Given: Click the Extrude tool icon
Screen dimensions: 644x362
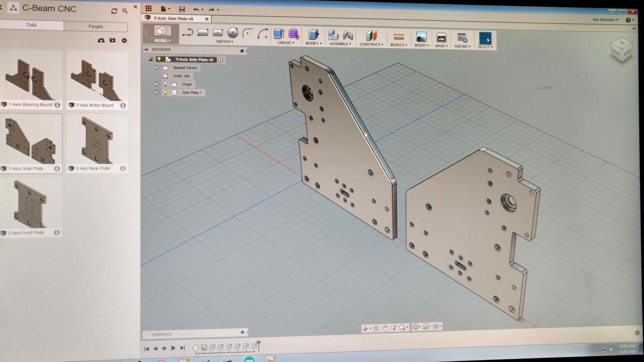Looking at the screenshot, I should (279, 34).
